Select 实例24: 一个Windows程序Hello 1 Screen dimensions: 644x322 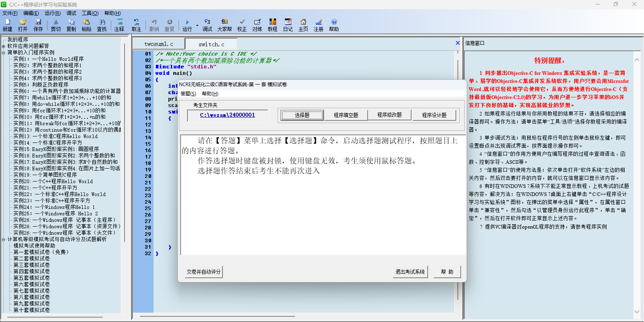(54, 207)
